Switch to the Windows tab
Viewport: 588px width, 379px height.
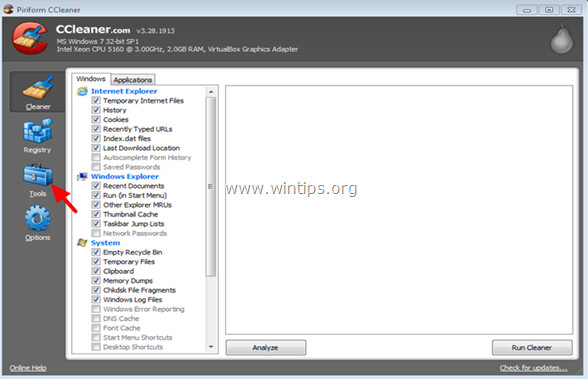point(91,79)
